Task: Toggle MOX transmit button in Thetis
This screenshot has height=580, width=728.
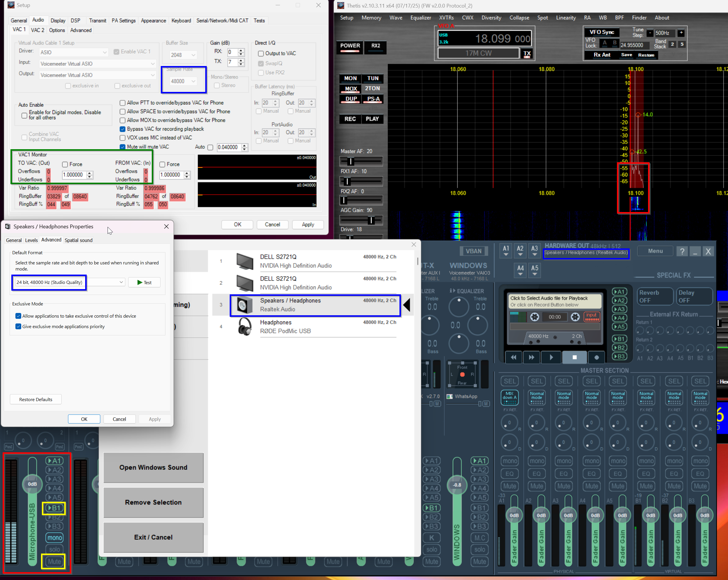Action: (350, 88)
